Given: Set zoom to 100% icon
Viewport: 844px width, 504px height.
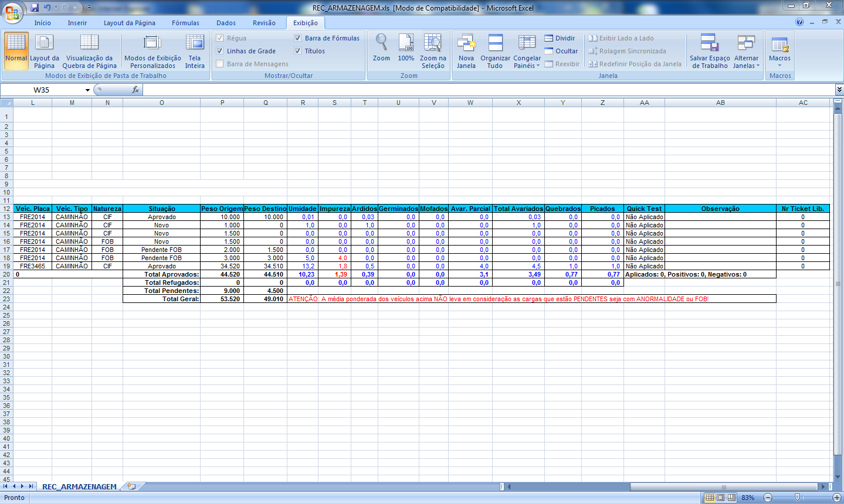Looking at the screenshot, I should click(x=406, y=43).
